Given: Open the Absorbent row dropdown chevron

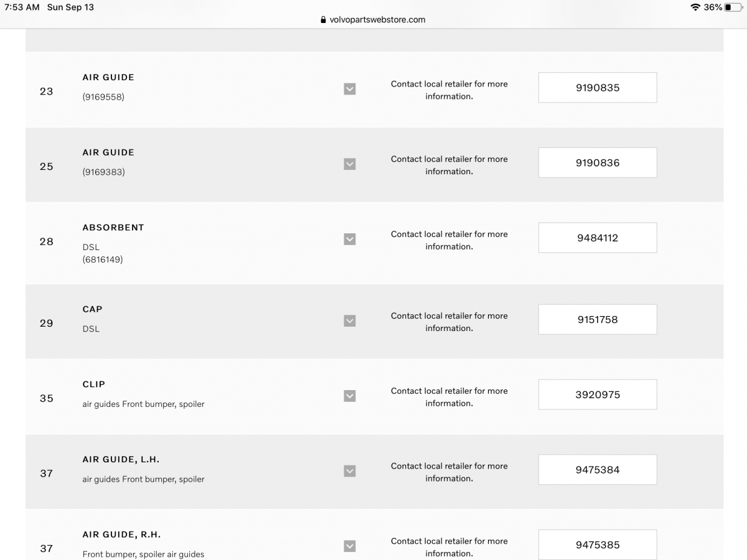Looking at the screenshot, I should [350, 240].
